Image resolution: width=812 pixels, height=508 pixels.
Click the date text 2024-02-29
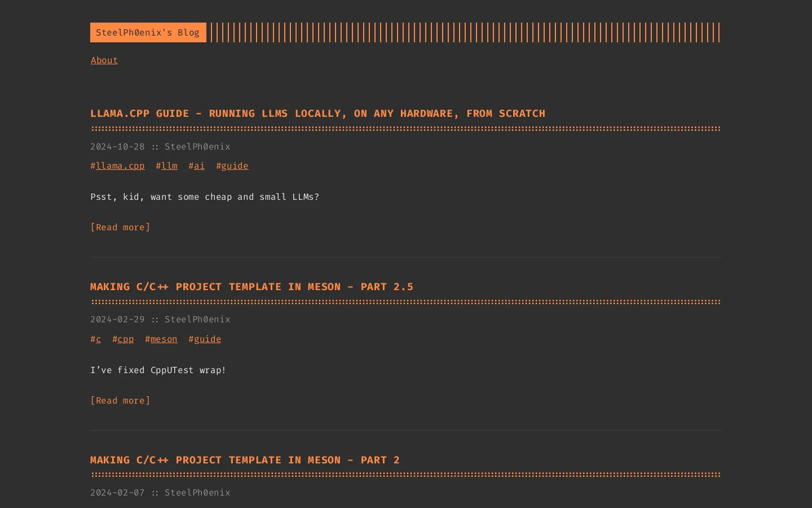117,319
